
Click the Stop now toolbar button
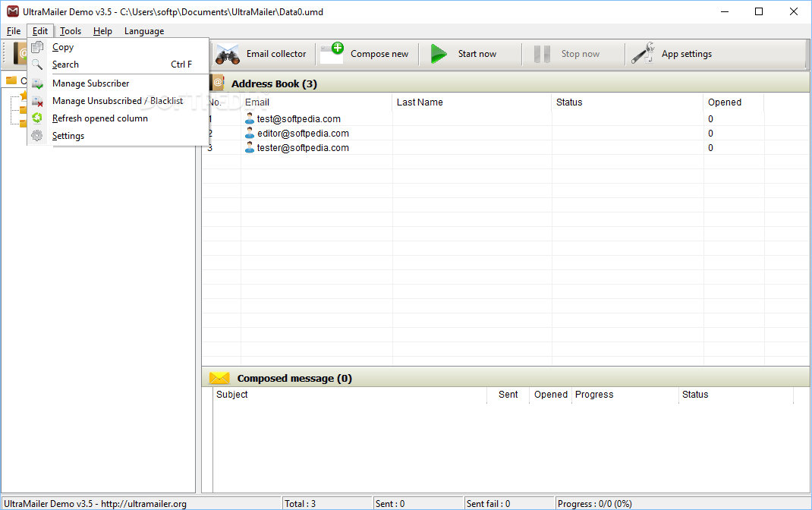[573, 54]
